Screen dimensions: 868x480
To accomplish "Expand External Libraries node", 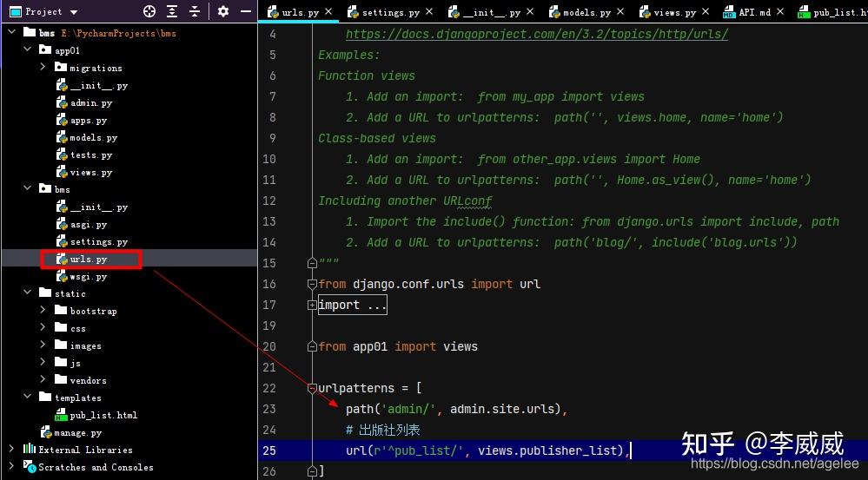I will coord(11,449).
